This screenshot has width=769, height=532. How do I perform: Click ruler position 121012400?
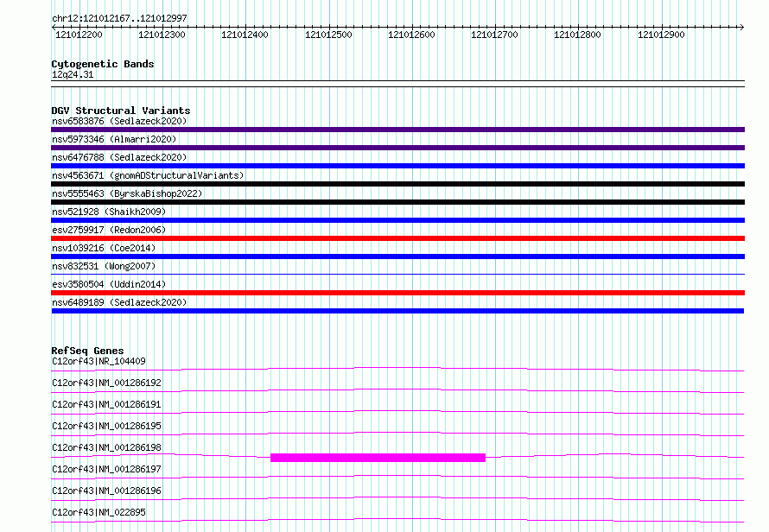click(x=245, y=35)
